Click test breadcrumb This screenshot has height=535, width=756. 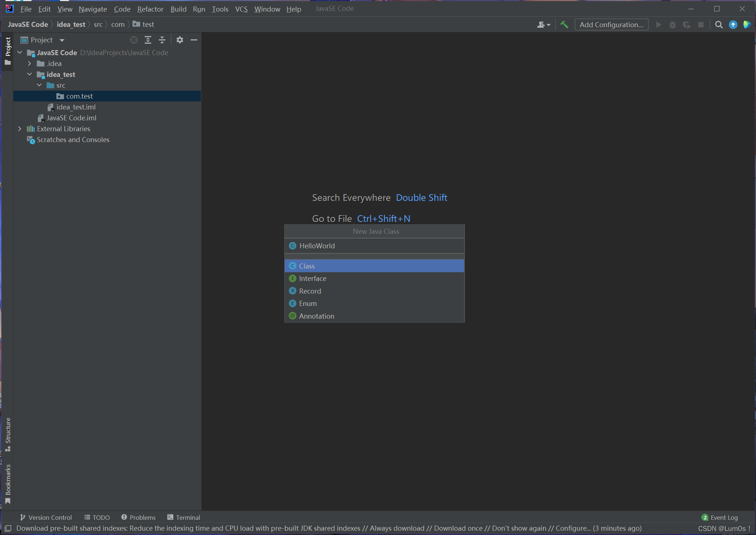[144, 24]
